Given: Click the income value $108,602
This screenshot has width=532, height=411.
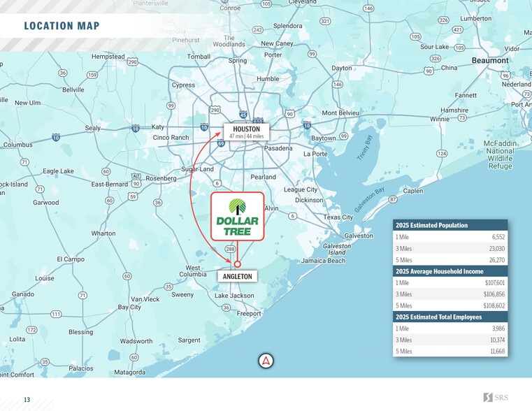Looking at the screenshot, I should pyautogui.click(x=494, y=306).
